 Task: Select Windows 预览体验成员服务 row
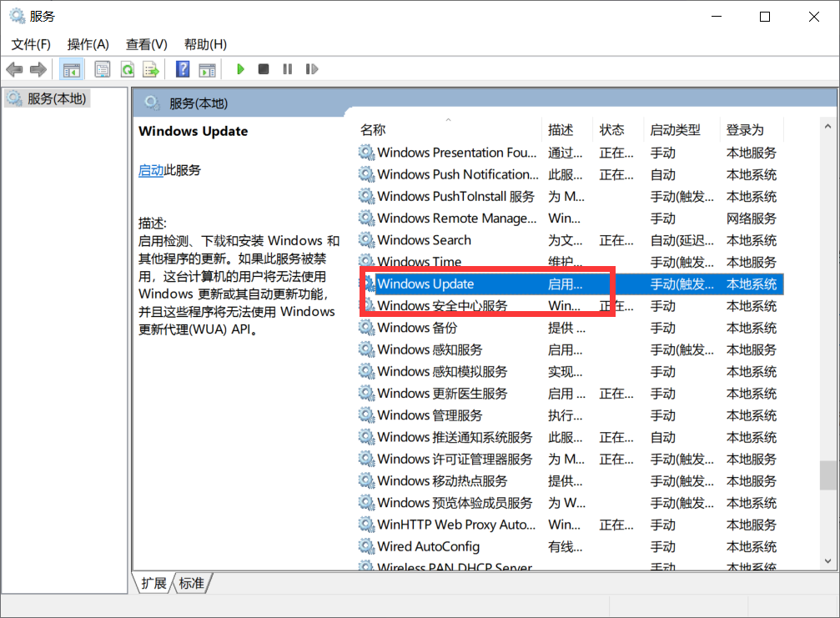[x=571, y=502]
